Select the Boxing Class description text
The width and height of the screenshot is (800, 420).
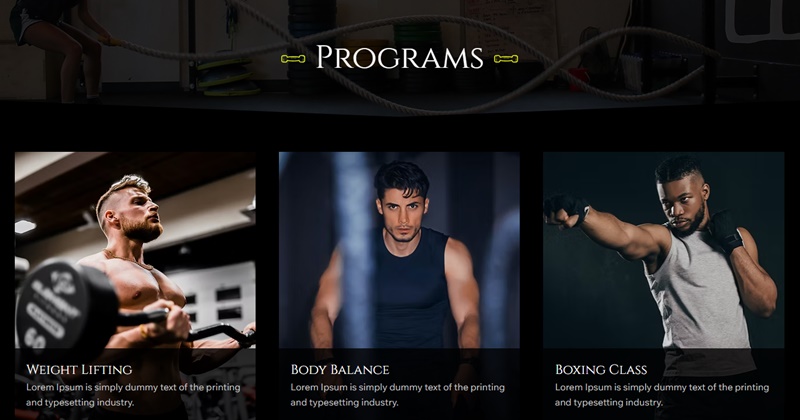(x=662, y=395)
